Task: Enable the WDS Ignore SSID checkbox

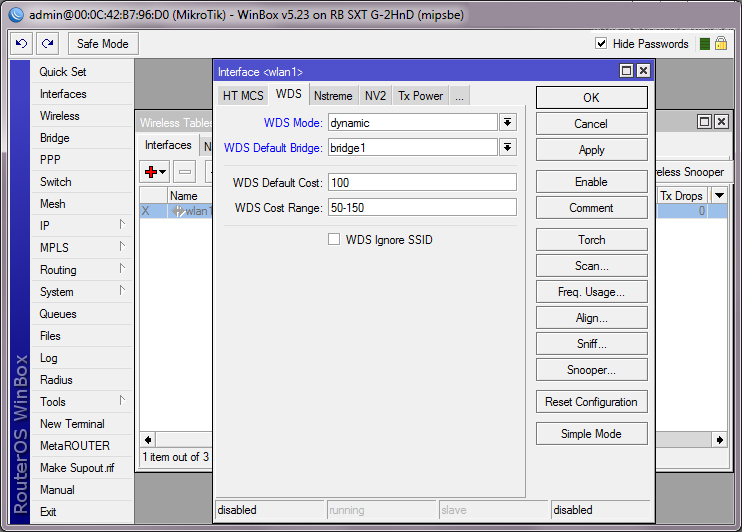Action: coord(334,239)
